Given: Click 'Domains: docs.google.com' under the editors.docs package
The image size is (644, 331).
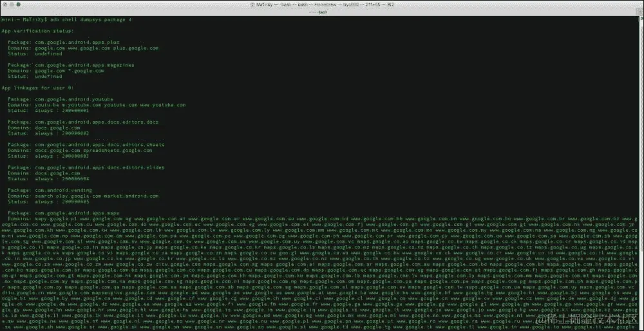Looking at the screenshot, I should click(x=44, y=128).
